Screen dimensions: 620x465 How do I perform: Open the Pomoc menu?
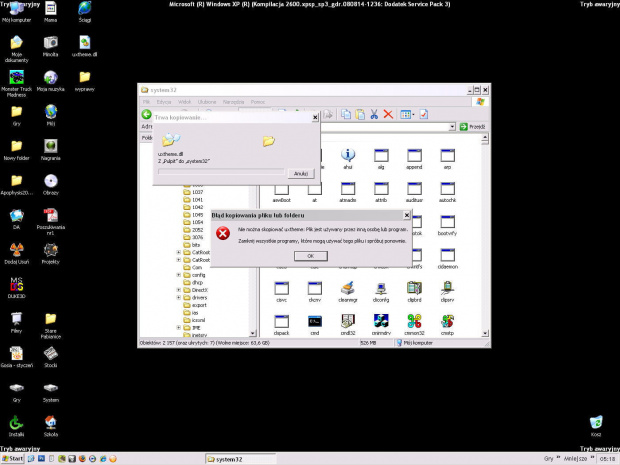[x=258, y=102]
